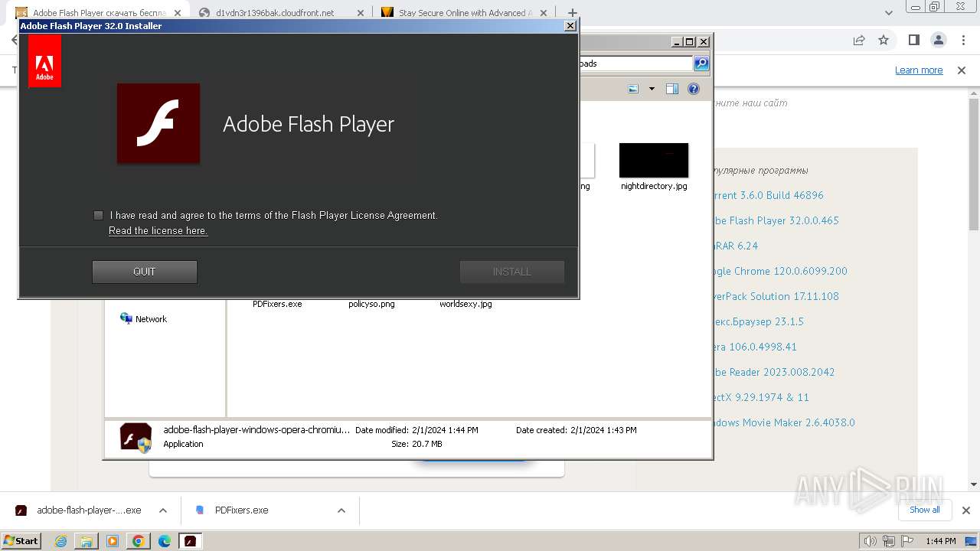Viewport: 980px width, 551px height.
Task: Open Explorer help icon
Action: (x=694, y=89)
